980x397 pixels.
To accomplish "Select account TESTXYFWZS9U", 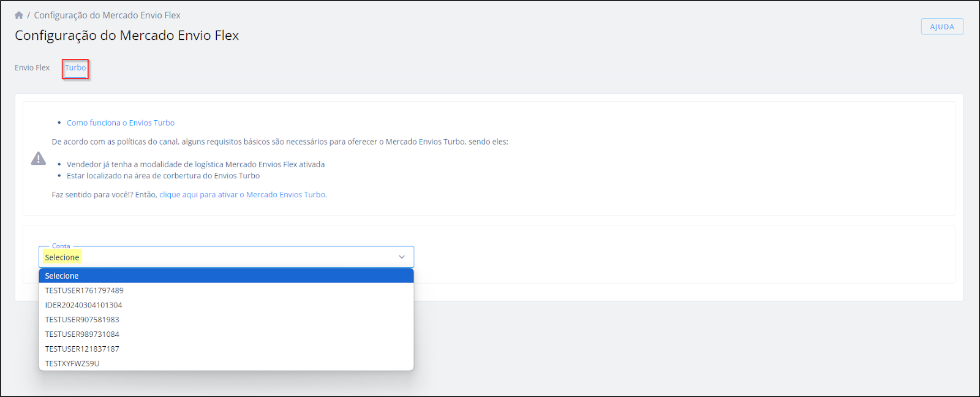I will tap(226, 363).
